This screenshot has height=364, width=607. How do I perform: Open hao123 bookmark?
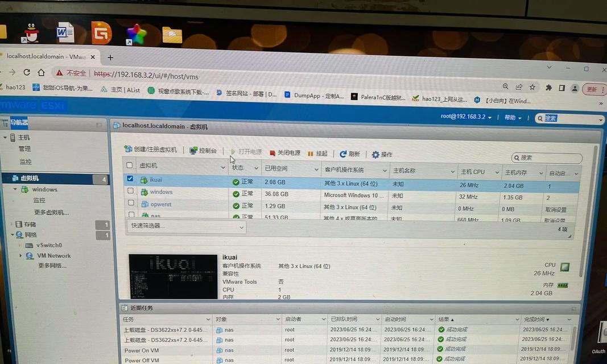coord(13,88)
